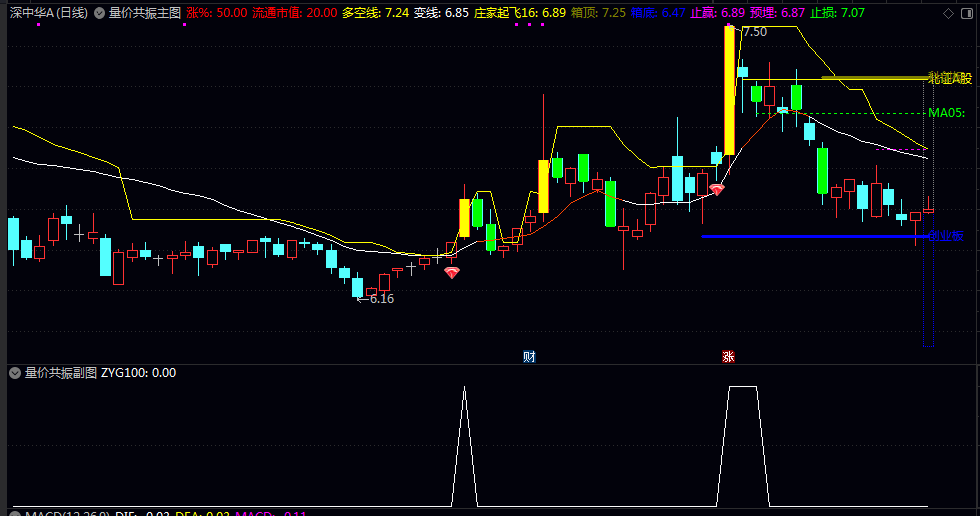Click the diamond marker icon at top right
The image size is (980, 516).
(x=948, y=13)
